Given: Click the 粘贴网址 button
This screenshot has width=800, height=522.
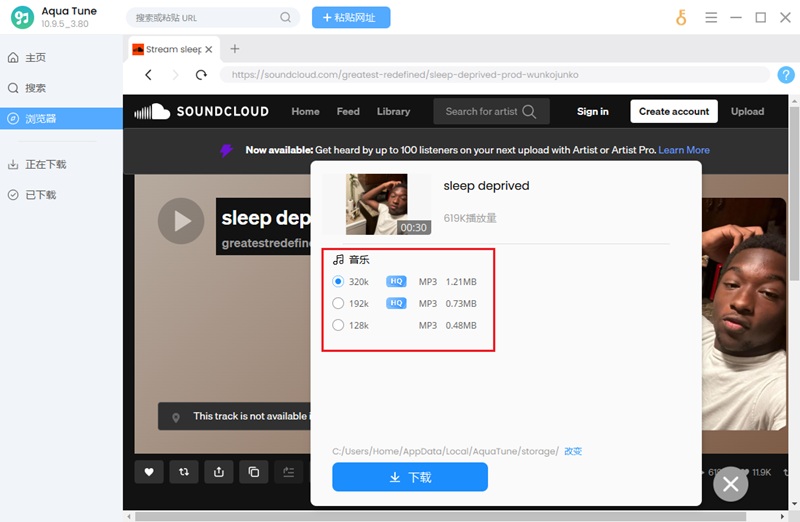Looking at the screenshot, I should [x=351, y=17].
